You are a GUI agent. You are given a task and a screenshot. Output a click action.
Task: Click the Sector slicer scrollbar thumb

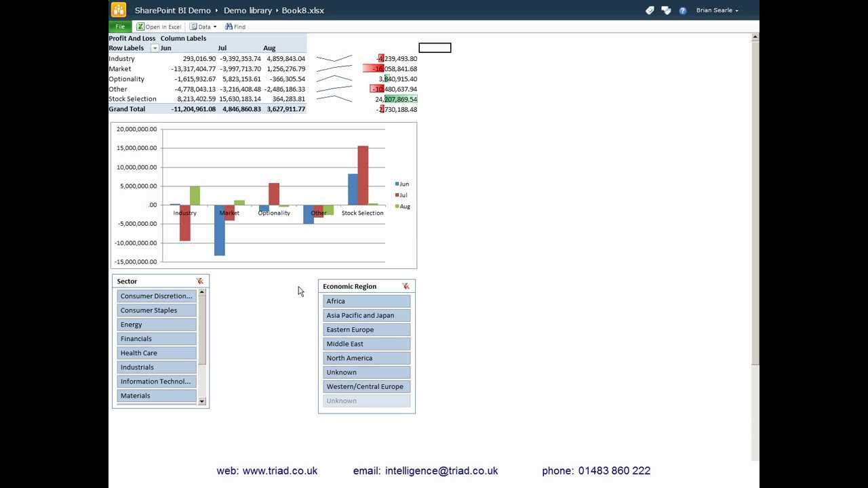[x=202, y=330]
